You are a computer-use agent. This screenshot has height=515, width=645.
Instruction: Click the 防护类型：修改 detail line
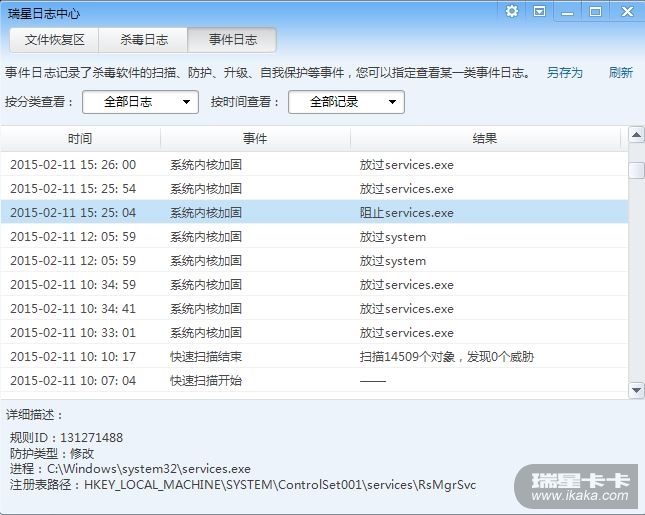52,453
